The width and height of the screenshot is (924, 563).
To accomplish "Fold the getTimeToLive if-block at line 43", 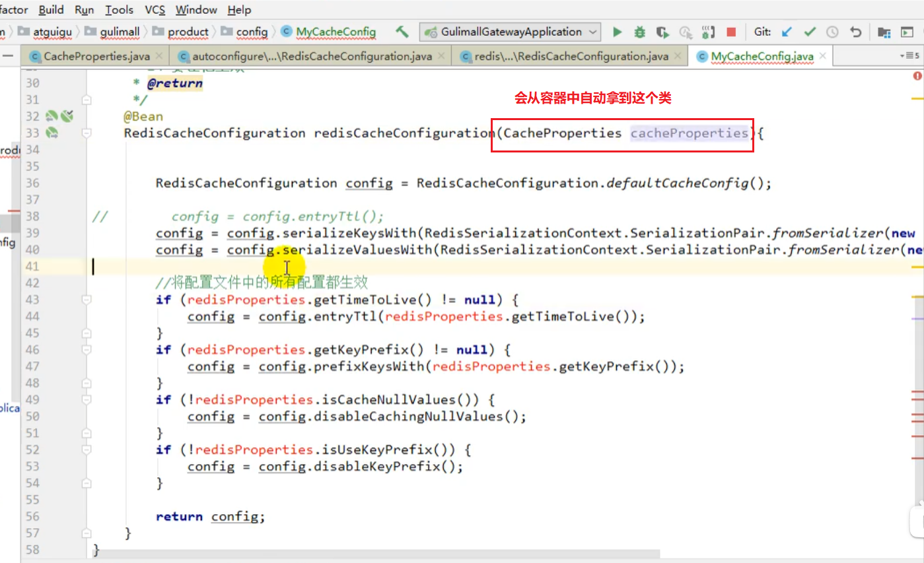I will [x=87, y=300].
